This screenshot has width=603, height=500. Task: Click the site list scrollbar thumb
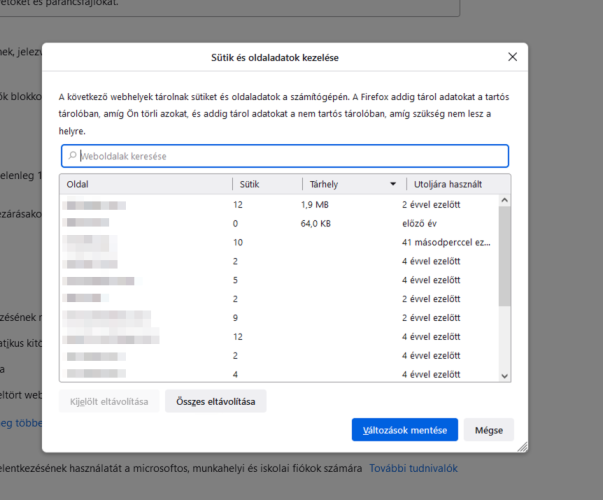[505, 256]
